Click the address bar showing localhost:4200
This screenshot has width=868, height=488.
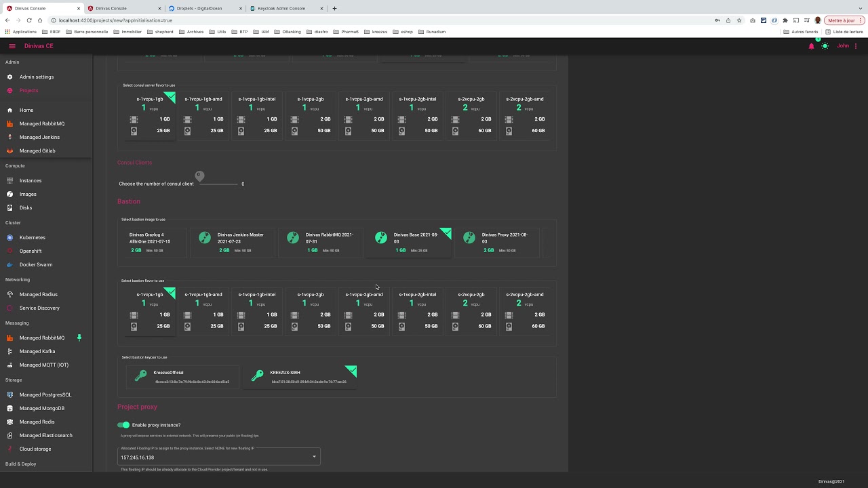[380, 20]
